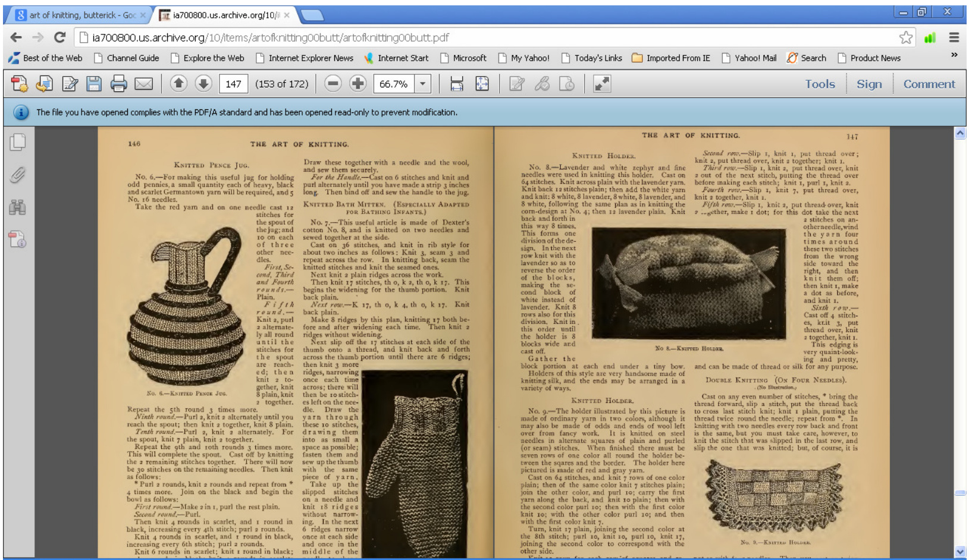Image resolution: width=969 pixels, height=560 pixels.
Task: Go back in browser history
Action: tap(16, 37)
